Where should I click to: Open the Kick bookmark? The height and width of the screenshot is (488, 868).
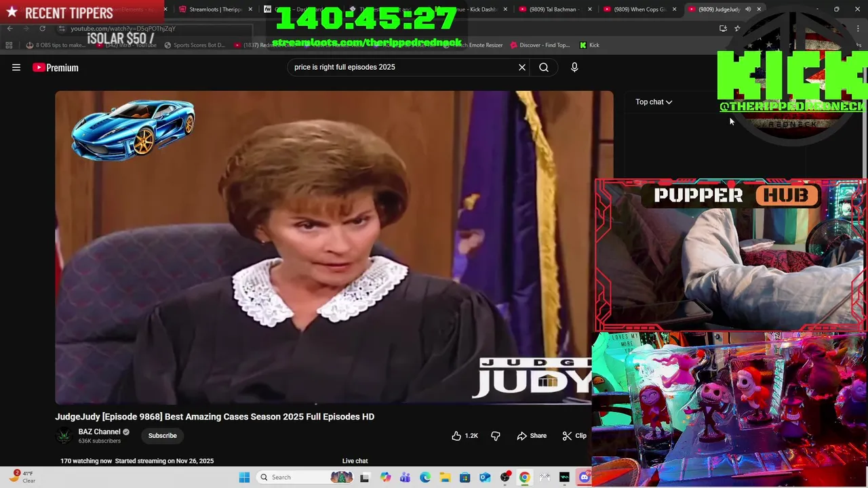589,45
